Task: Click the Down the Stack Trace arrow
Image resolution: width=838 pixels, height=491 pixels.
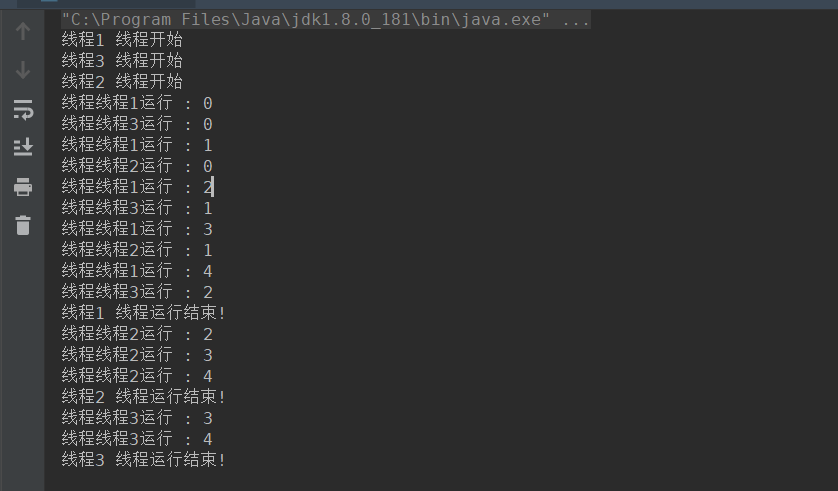Action: pyautogui.click(x=22, y=70)
